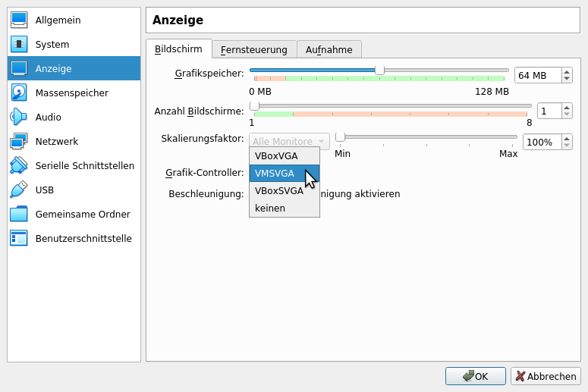
Task: Open the Allgemein settings icon
Action: point(19,20)
